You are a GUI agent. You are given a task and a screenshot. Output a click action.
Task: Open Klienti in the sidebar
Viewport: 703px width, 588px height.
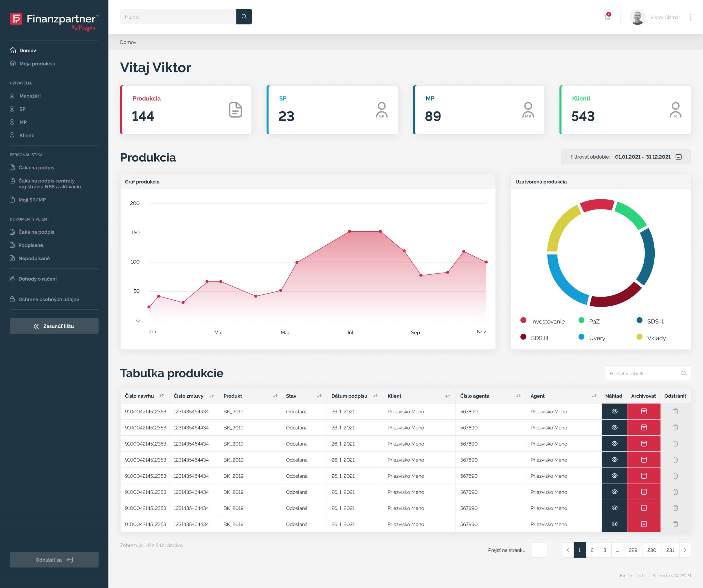[x=22, y=135]
